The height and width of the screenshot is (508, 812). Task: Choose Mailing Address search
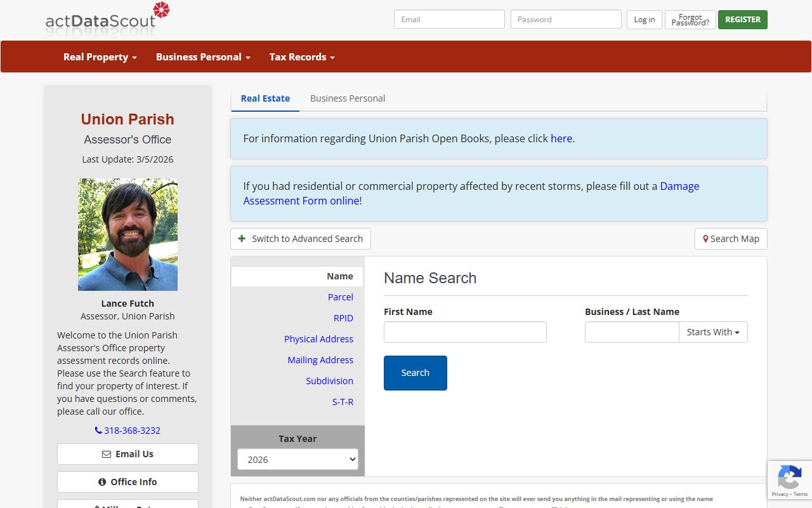pyautogui.click(x=320, y=360)
